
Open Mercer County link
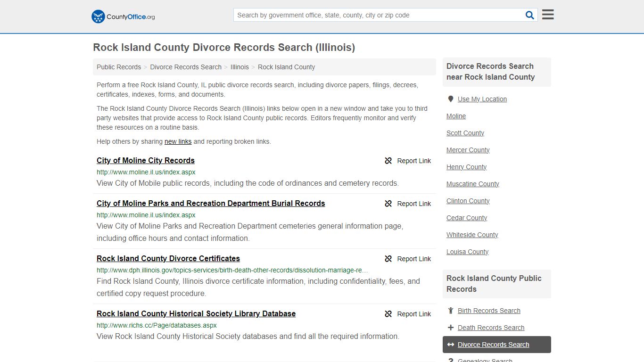tap(468, 150)
